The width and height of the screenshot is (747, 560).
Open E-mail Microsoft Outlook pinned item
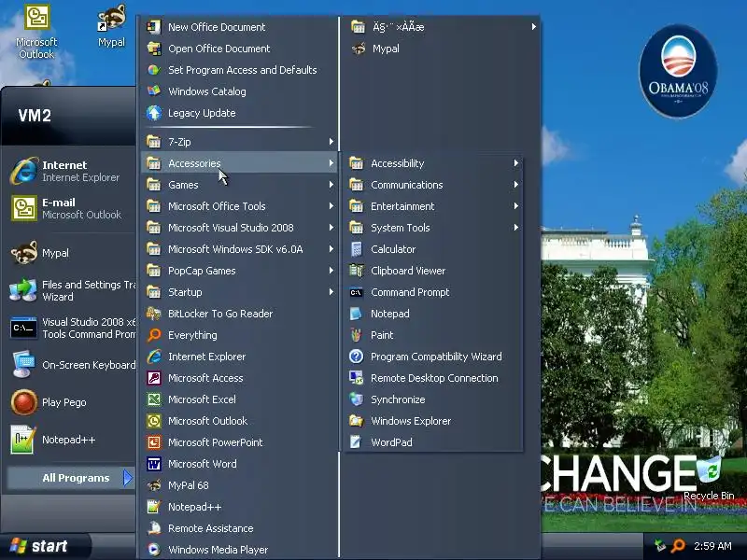click(x=72, y=208)
